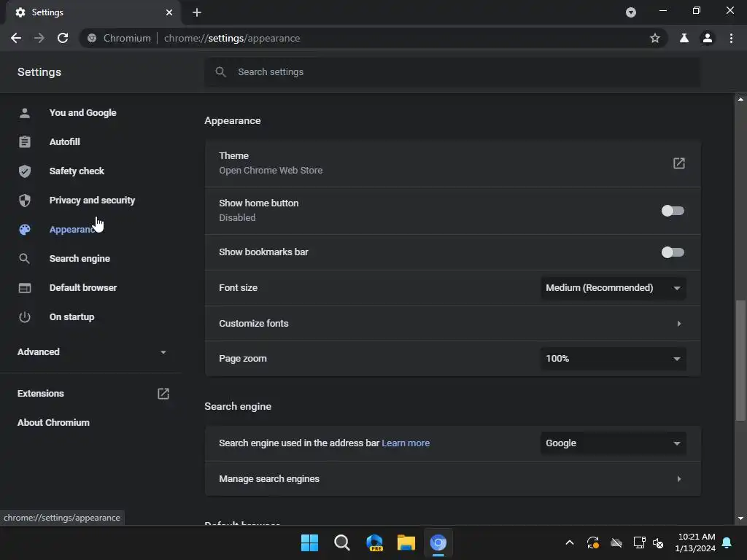Click the Search engine magnifier icon in sidebar

pos(25,259)
